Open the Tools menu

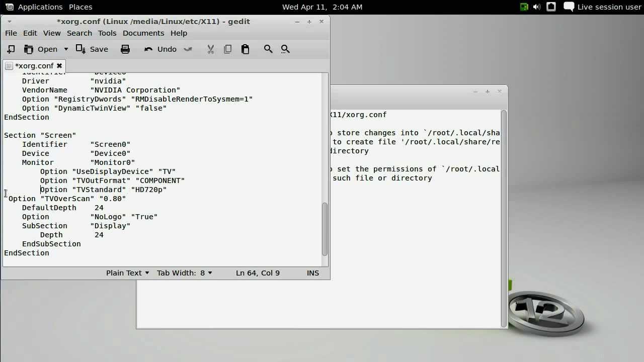click(x=107, y=33)
